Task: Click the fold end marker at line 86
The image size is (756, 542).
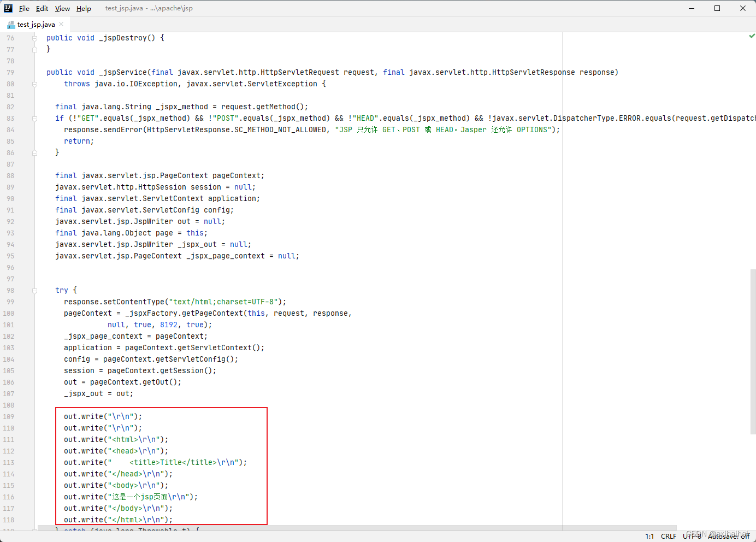Action: coord(34,152)
